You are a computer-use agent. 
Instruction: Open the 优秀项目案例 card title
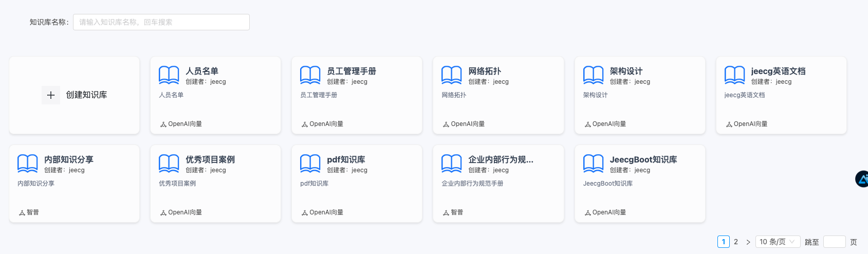(210, 159)
